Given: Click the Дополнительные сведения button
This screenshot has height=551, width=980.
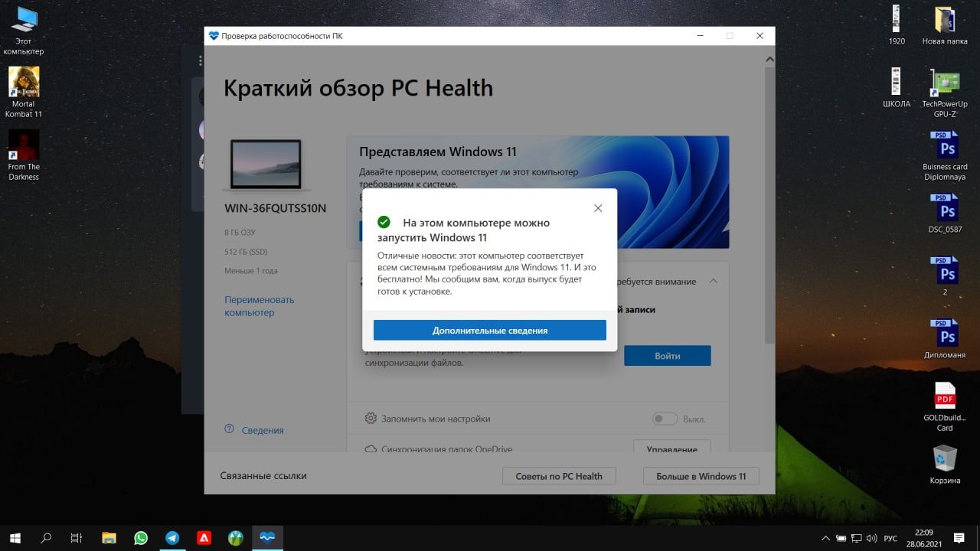Looking at the screenshot, I should pyautogui.click(x=490, y=331).
